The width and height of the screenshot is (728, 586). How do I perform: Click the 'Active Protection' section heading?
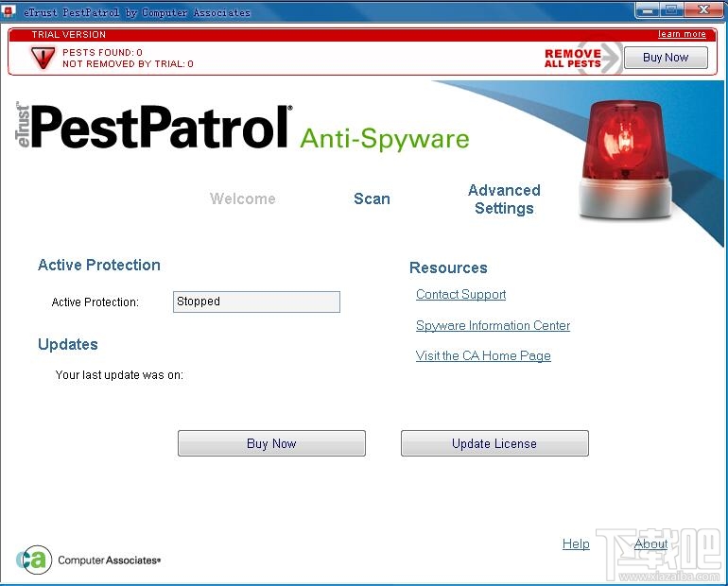99,265
